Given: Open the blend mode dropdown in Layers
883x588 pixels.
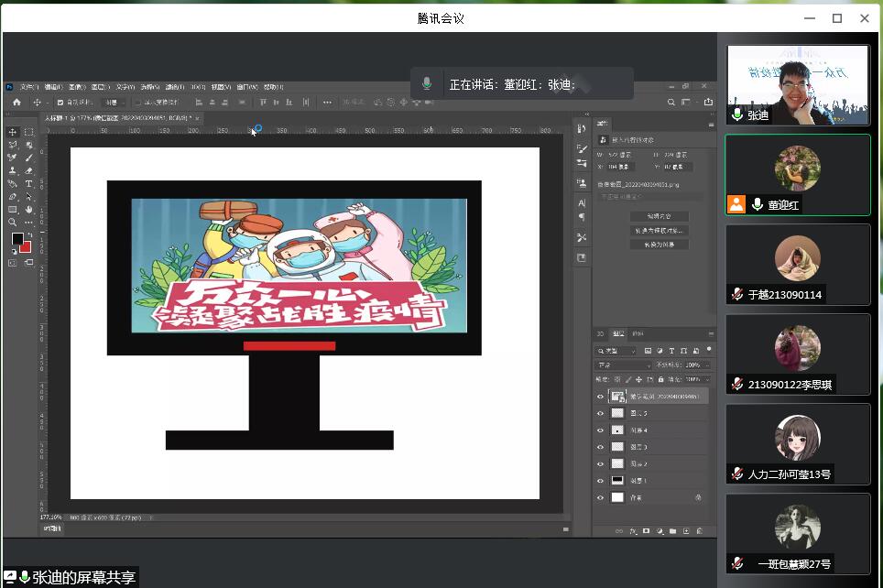Looking at the screenshot, I should (x=624, y=365).
